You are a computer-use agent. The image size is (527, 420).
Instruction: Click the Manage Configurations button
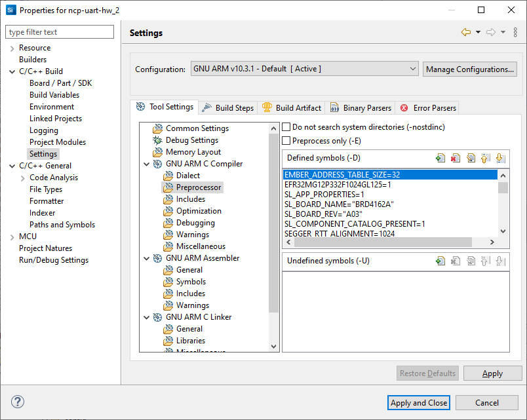469,69
